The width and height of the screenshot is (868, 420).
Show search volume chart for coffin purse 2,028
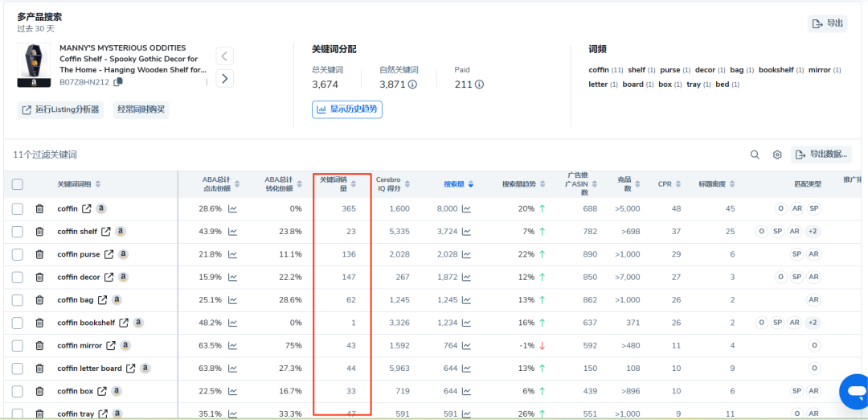click(x=467, y=254)
